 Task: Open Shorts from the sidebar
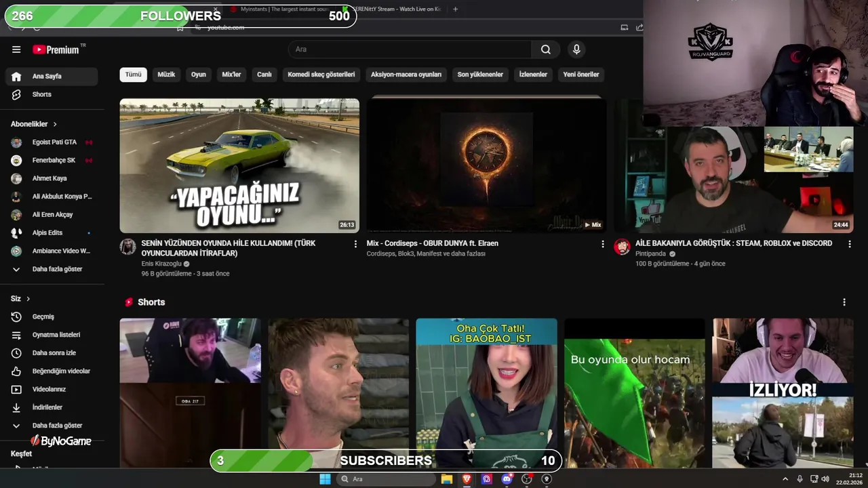(x=52, y=94)
